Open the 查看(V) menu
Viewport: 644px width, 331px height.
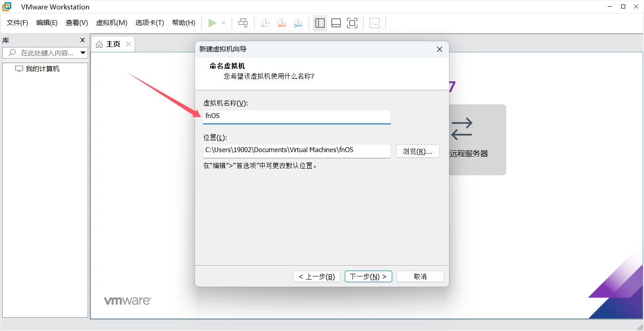coord(77,23)
